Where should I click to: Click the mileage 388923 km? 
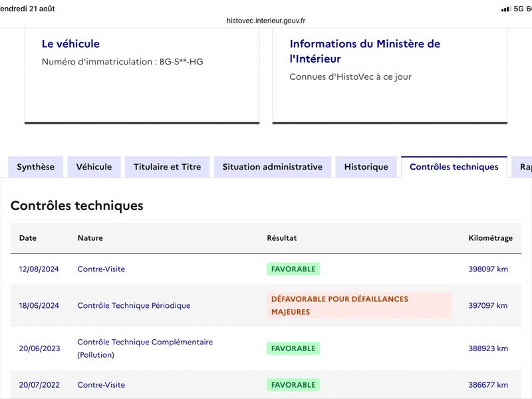[488, 348]
